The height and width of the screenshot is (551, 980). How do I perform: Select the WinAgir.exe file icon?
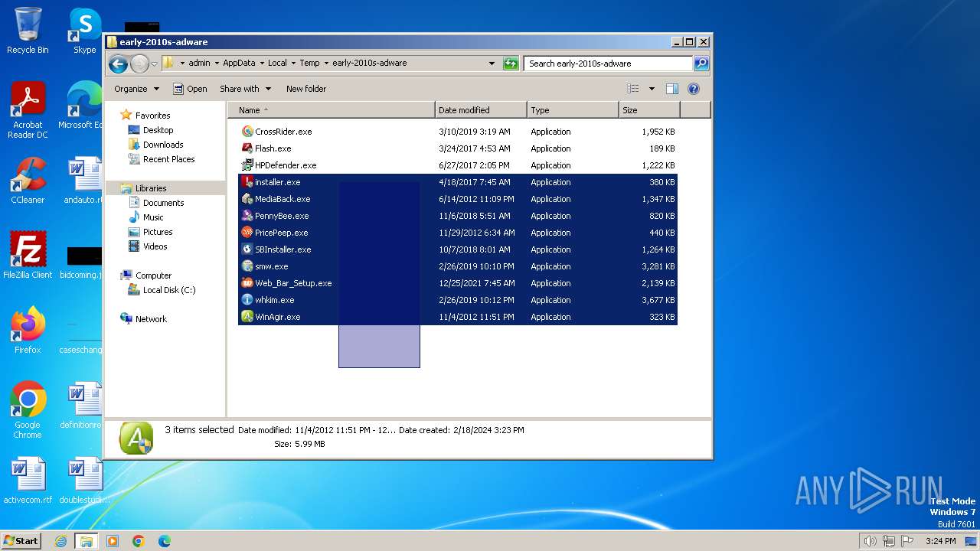(x=247, y=317)
